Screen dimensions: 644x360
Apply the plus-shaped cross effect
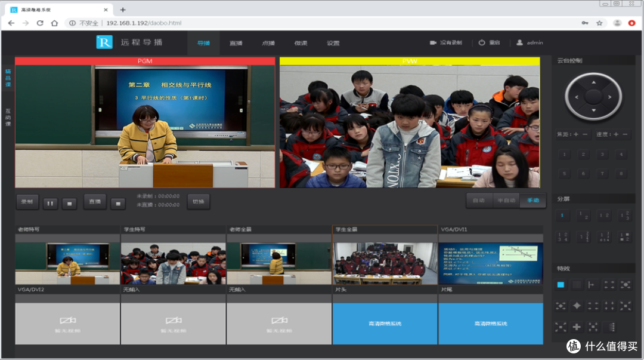point(577,327)
